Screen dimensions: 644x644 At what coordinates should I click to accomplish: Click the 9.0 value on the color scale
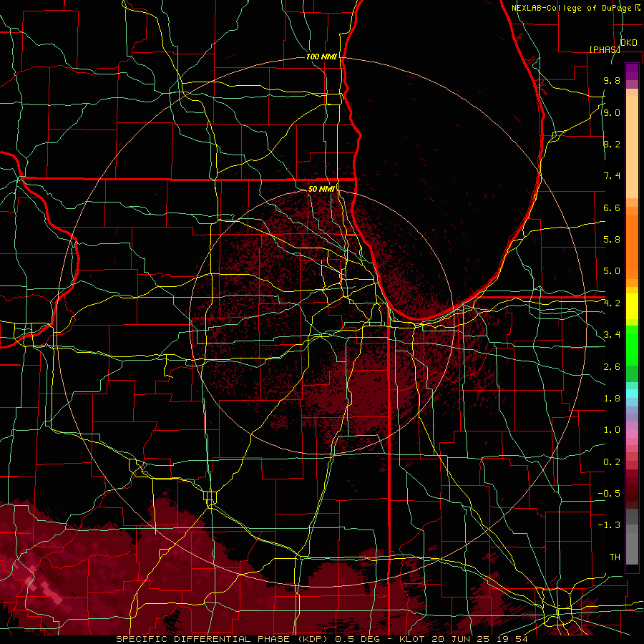(x=612, y=112)
